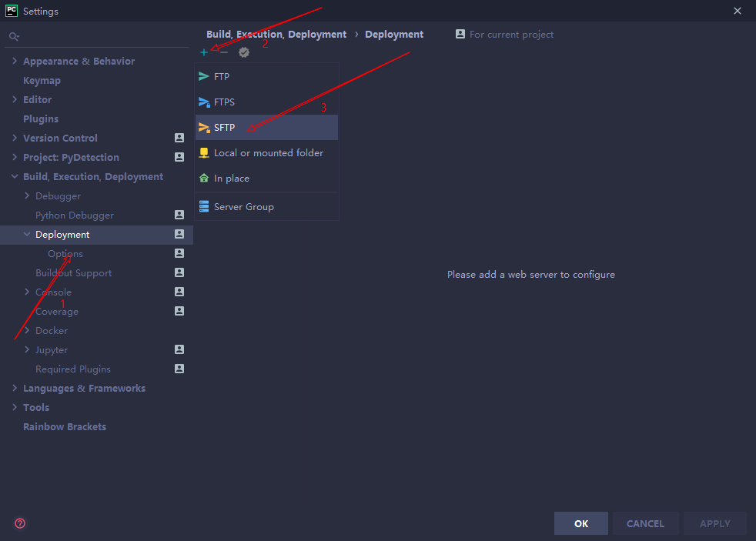Choose In place server type
Viewport: 756px width, 541px height.
tap(266, 179)
